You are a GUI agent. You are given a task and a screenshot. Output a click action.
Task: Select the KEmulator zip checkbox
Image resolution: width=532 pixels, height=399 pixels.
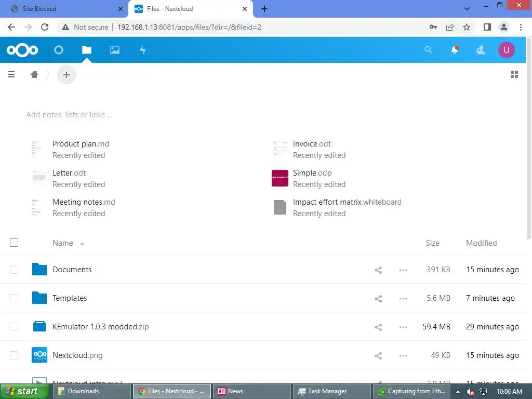coord(14,326)
